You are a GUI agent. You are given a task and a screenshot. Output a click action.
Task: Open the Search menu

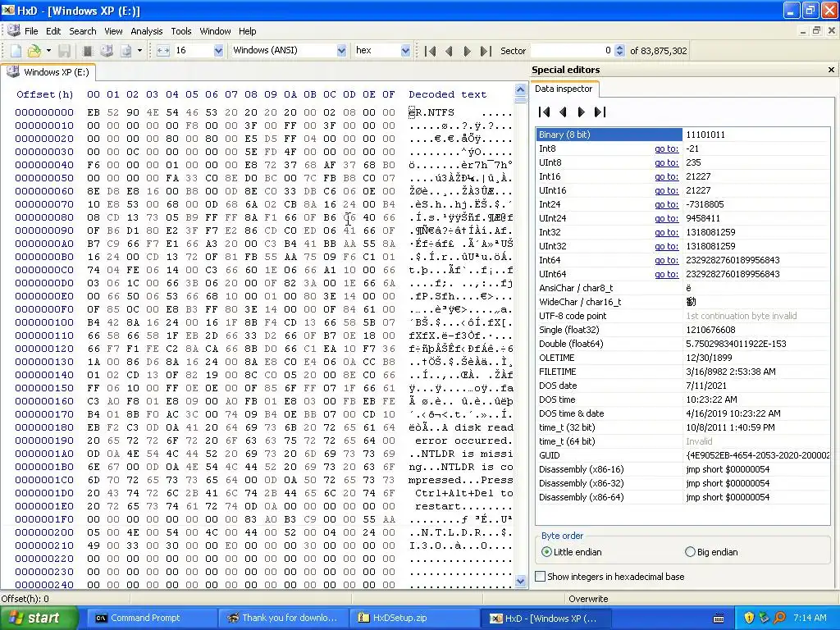pos(83,31)
